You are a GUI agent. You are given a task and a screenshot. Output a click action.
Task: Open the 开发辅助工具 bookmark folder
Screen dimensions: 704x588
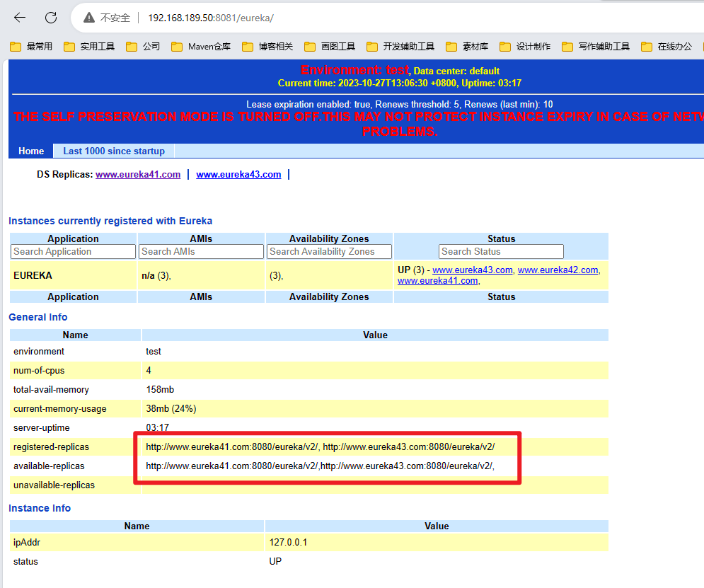coord(400,46)
